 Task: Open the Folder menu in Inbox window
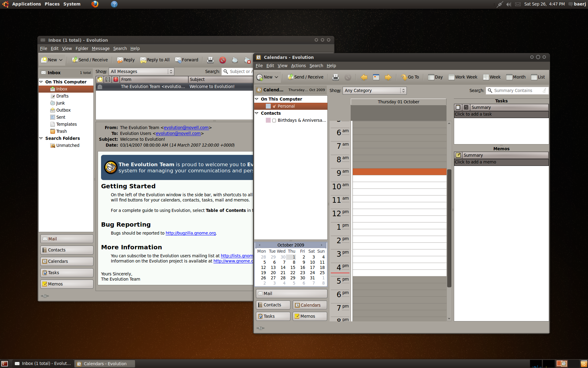[x=82, y=48]
